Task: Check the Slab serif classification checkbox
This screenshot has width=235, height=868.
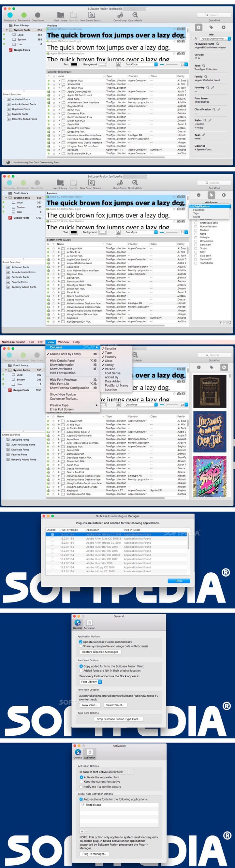Action: (x=195, y=255)
